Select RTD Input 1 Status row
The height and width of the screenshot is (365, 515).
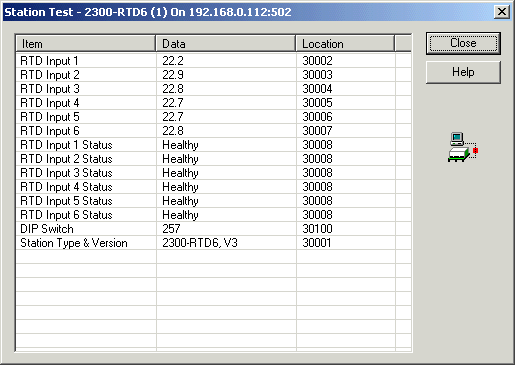213,145
